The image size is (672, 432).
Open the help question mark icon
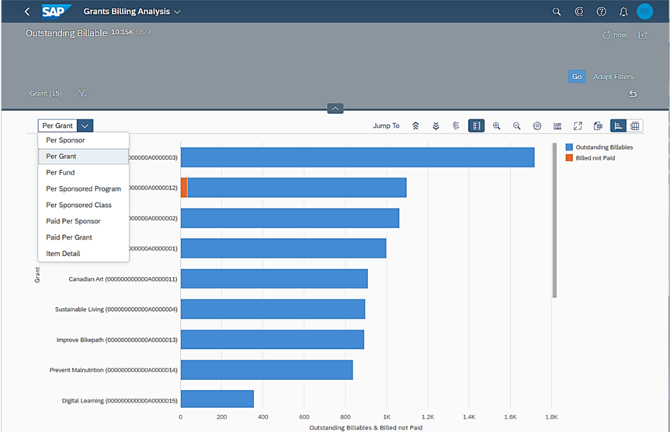click(x=601, y=12)
